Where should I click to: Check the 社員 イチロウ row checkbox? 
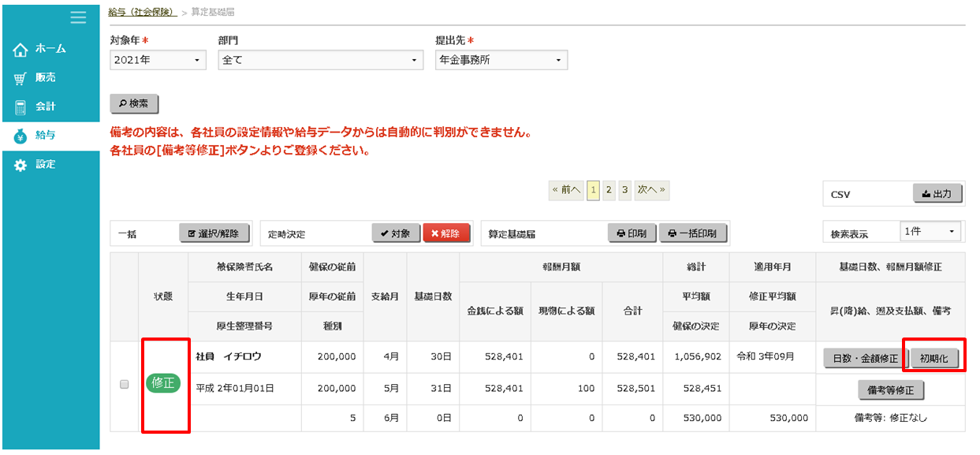click(124, 384)
